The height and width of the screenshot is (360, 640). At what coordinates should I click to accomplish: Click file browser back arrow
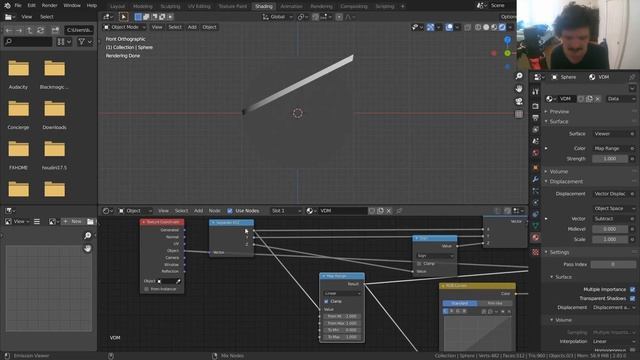[9, 30]
